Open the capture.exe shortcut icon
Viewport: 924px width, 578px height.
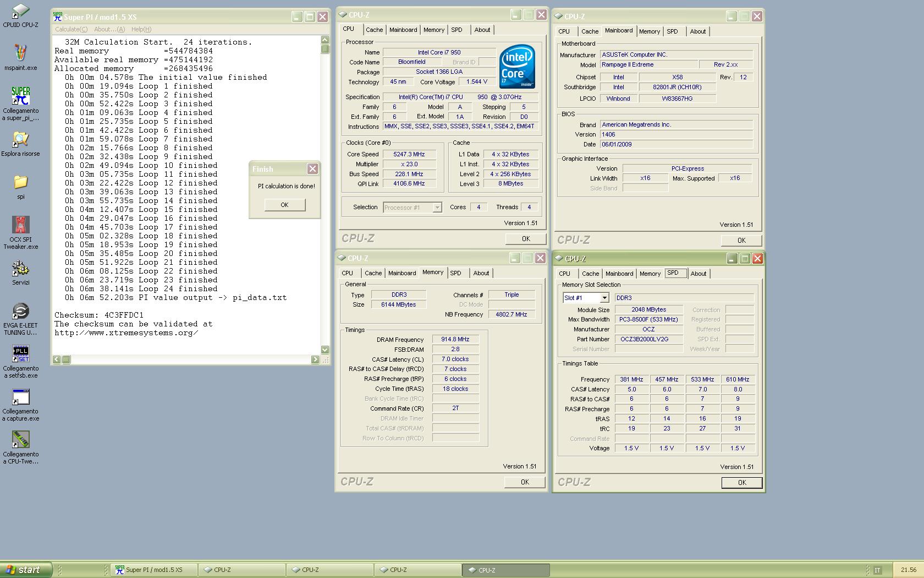(20, 397)
